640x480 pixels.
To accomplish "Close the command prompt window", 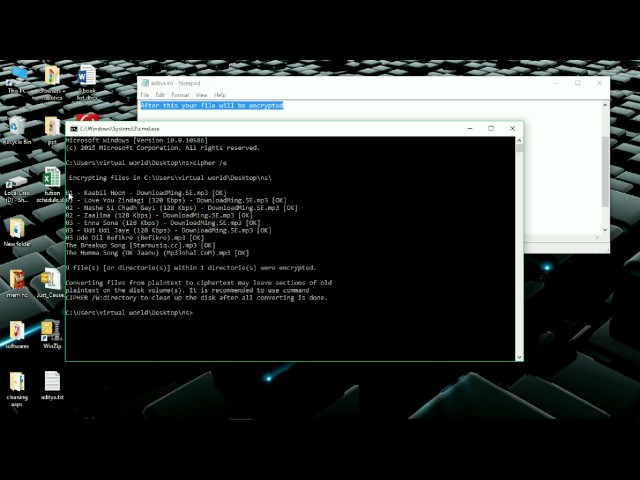I will pyautogui.click(x=513, y=129).
